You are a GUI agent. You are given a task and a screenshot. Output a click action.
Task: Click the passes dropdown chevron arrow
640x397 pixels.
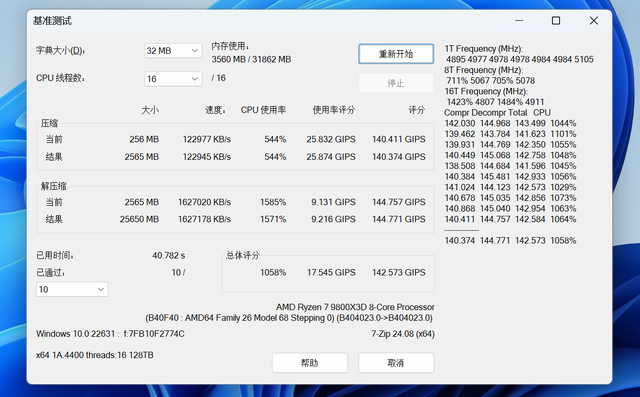pyautogui.click(x=101, y=289)
